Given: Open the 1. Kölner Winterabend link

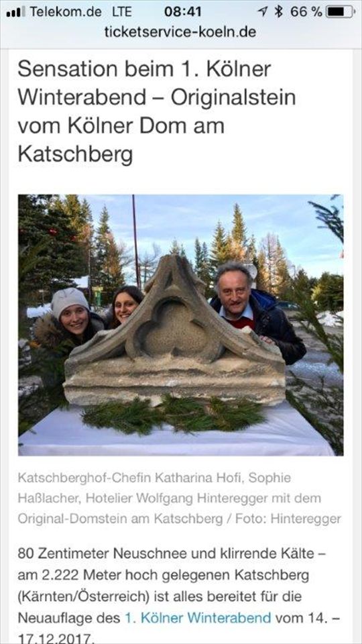Looking at the screenshot, I should [197, 617].
